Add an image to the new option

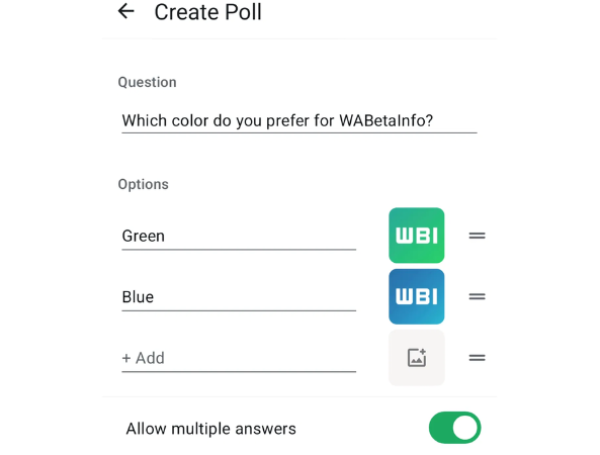(x=416, y=358)
